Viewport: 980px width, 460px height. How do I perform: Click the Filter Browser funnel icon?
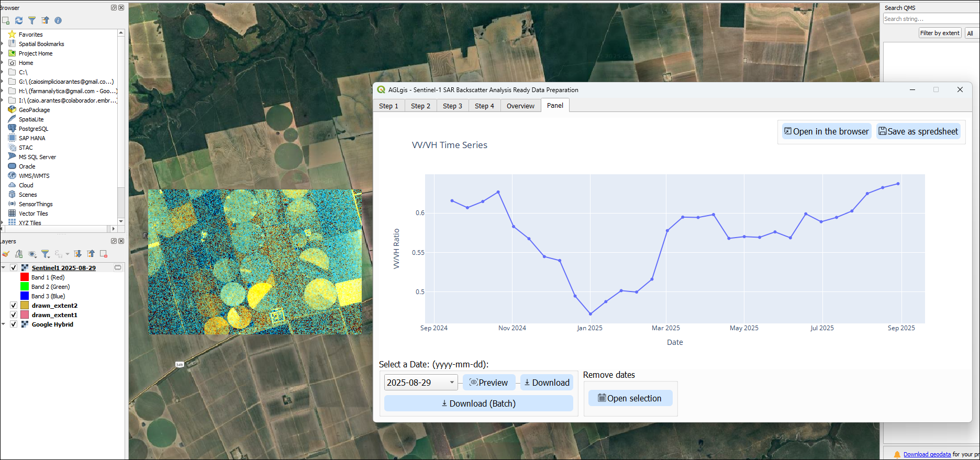pos(32,20)
